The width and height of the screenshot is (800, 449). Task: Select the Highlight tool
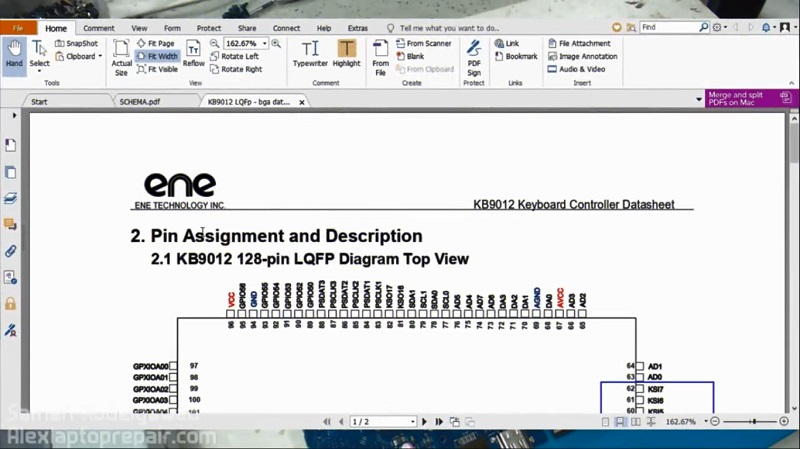(346, 53)
